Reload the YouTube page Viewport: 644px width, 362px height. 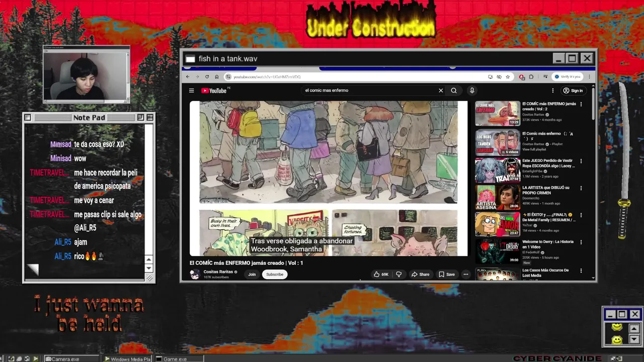[x=207, y=77]
